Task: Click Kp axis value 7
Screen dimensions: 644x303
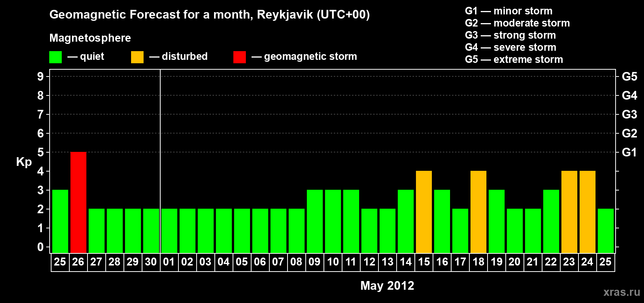Action: pos(41,114)
